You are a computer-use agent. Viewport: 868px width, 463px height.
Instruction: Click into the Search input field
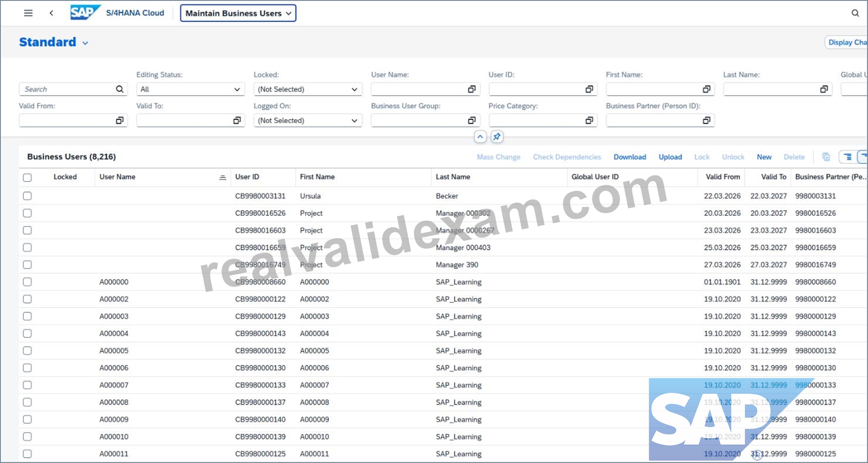[68, 89]
